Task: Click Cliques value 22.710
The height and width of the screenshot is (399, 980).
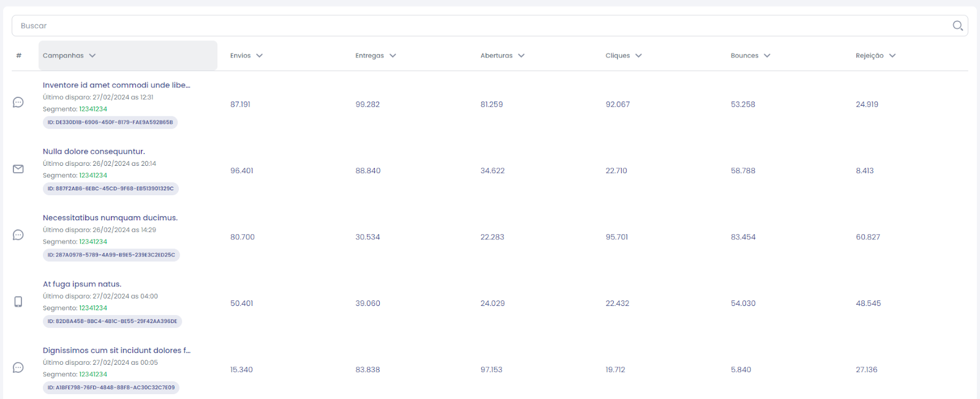Action: pyautogui.click(x=616, y=171)
